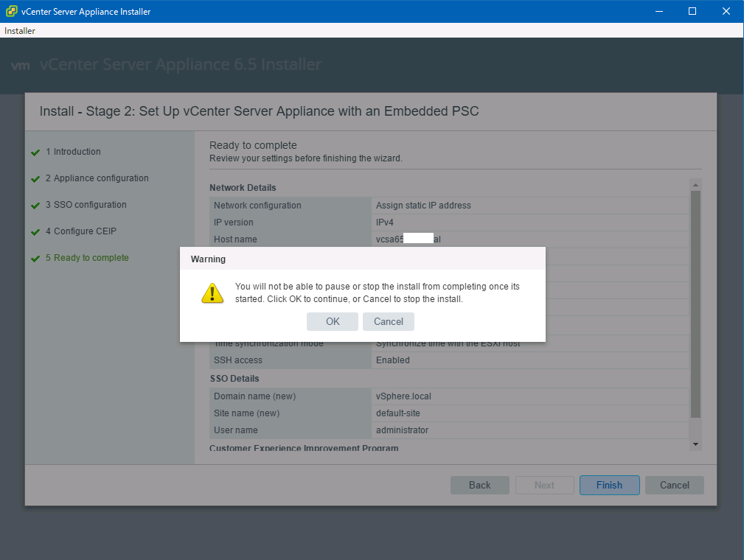Click the Back button in the wizard
Image resolution: width=744 pixels, height=560 pixels.
coord(480,485)
